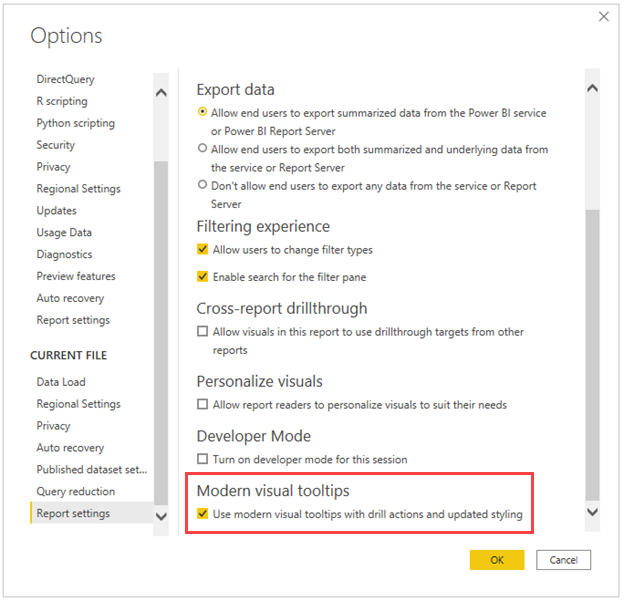This screenshot has height=601, width=624.
Task: Click the sidebar scrollbar thumb
Action: [x=161, y=333]
